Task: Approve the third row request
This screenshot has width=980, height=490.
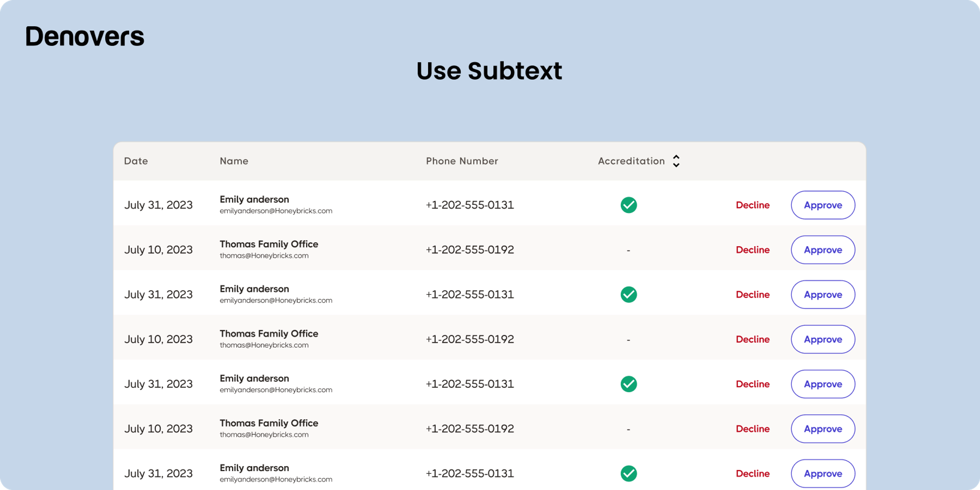Action: coord(823,295)
